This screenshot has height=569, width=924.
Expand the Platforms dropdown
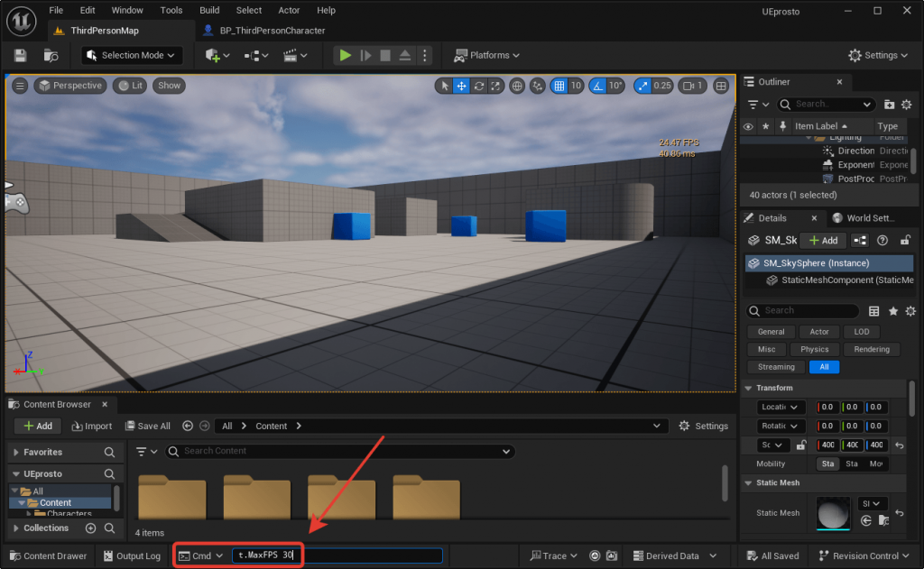pyautogui.click(x=486, y=55)
